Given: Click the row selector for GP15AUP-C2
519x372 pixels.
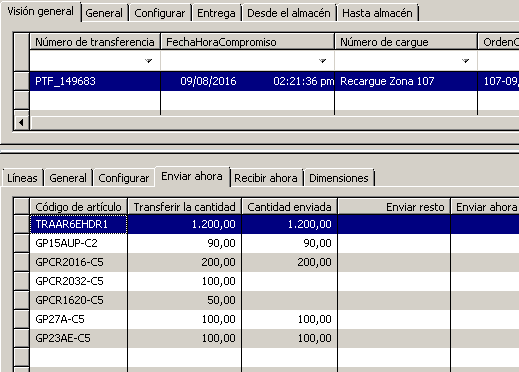Looking at the screenshot, I should coord(21,243).
